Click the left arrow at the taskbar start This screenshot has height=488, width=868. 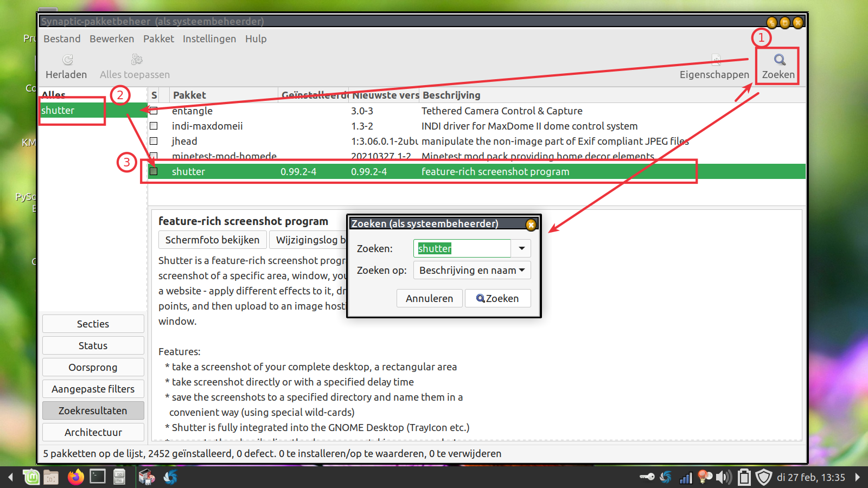(x=10, y=477)
